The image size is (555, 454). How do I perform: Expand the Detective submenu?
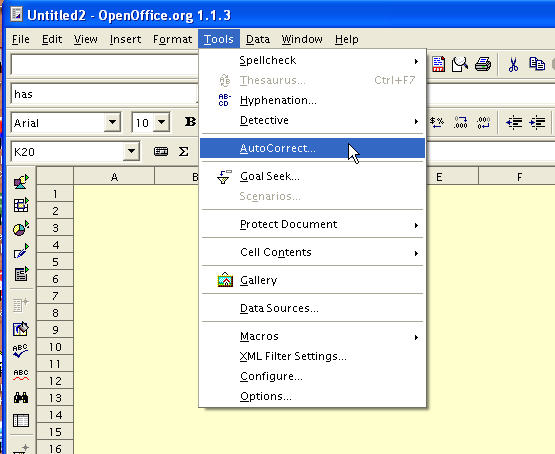point(313,121)
